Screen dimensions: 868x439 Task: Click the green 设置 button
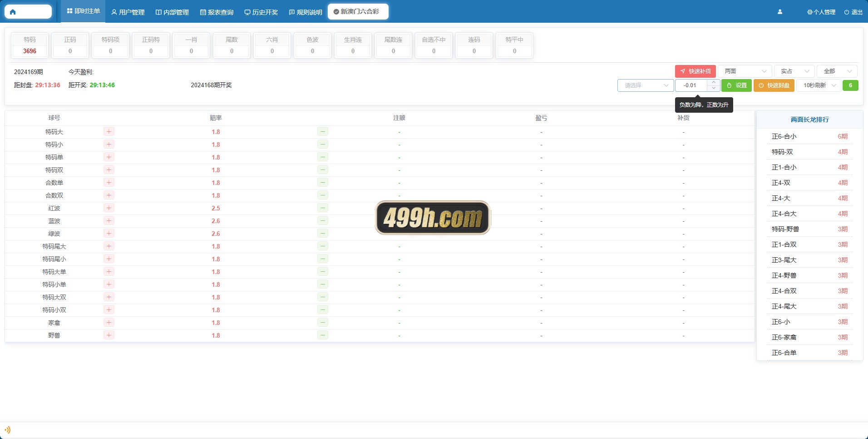(x=737, y=85)
